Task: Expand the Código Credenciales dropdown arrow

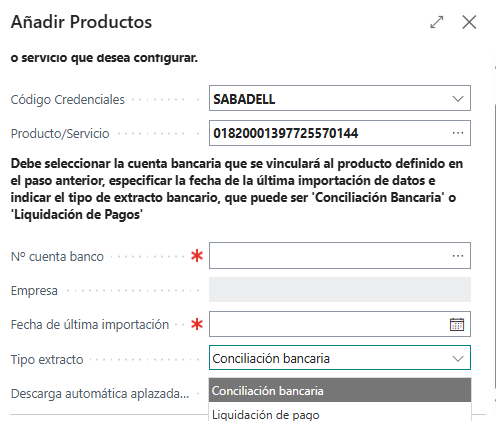Action: 458,99
